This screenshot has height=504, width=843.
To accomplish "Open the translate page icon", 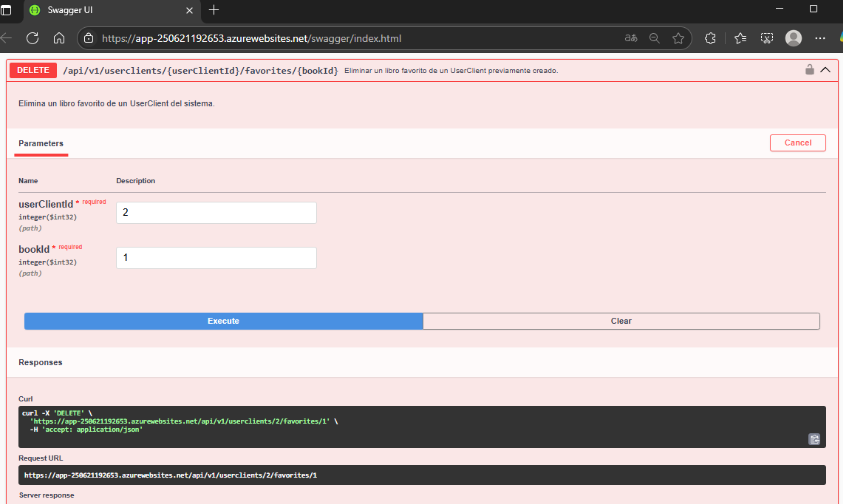I will [x=631, y=38].
